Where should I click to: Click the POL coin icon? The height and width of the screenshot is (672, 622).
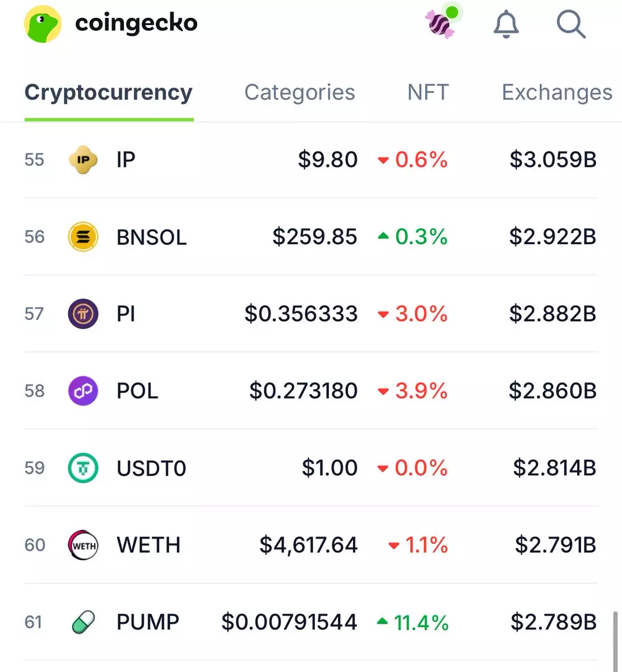tap(83, 391)
